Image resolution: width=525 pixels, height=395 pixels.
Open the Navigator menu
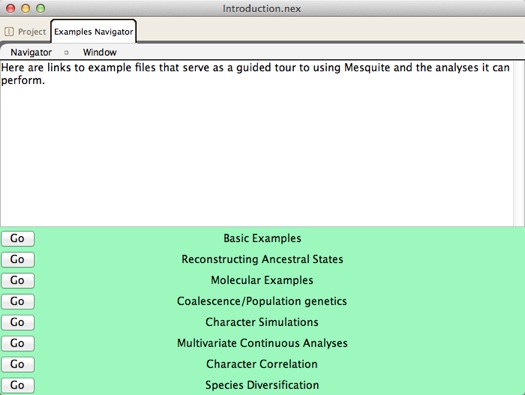(x=31, y=53)
